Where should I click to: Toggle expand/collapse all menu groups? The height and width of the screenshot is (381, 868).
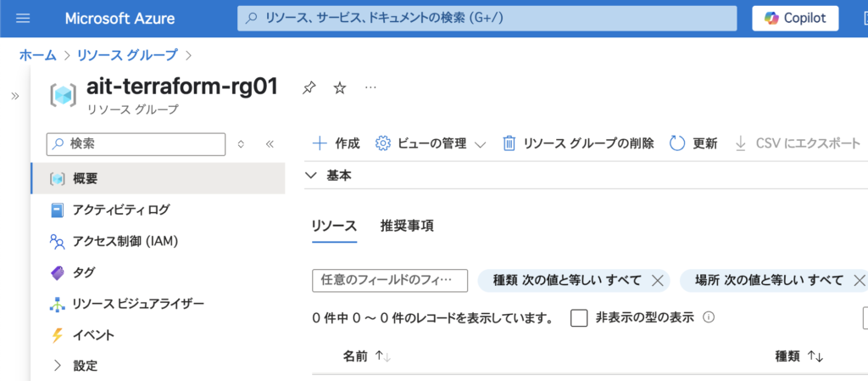point(241,144)
